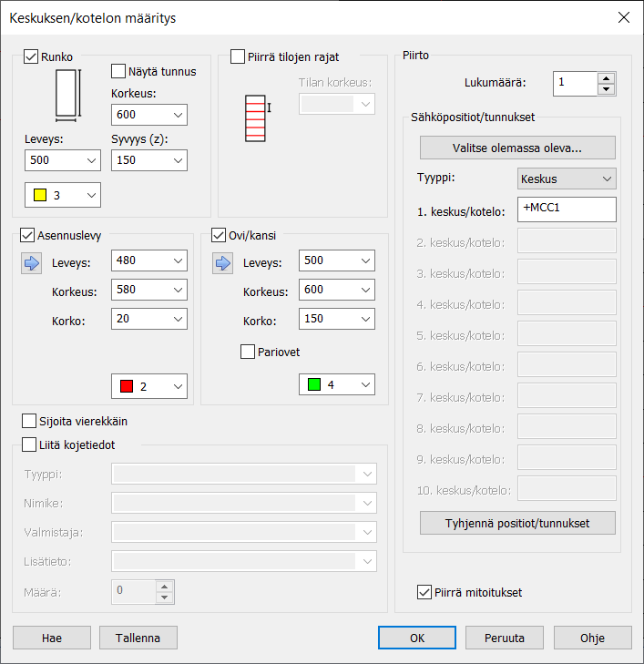The width and height of the screenshot is (644, 664).
Task: Open the green color 4 selector for Ovi/kansi
Action: pyautogui.click(x=336, y=385)
